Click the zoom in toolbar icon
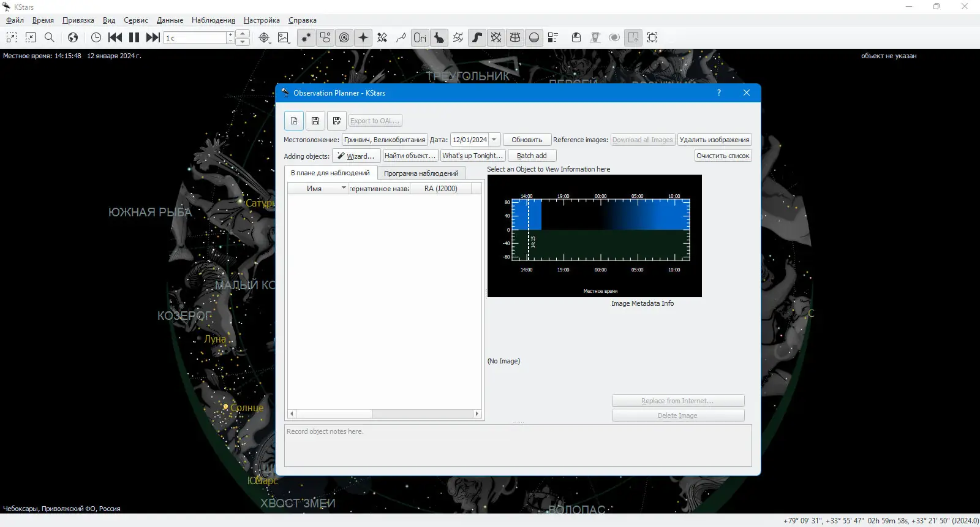The image size is (980, 527). click(12, 37)
